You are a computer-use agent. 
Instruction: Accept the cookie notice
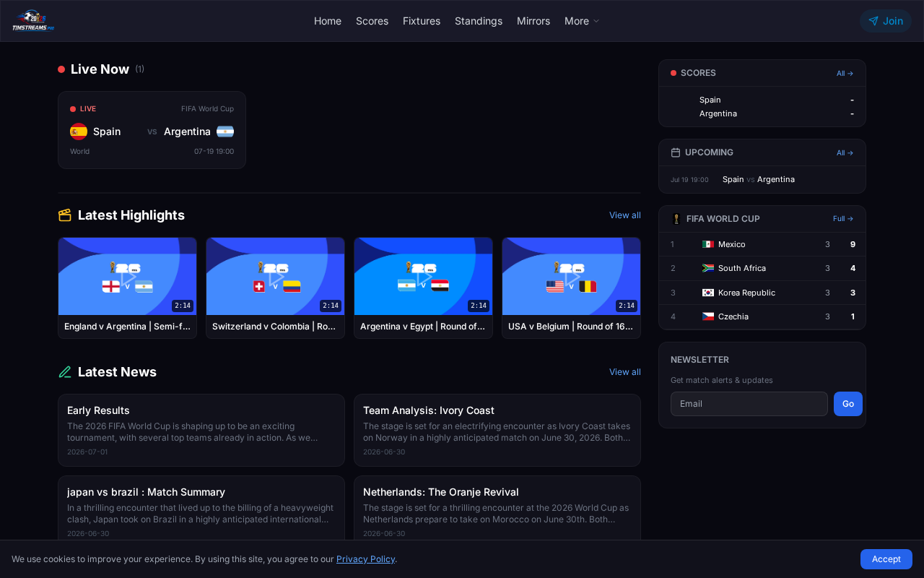click(x=886, y=559)
